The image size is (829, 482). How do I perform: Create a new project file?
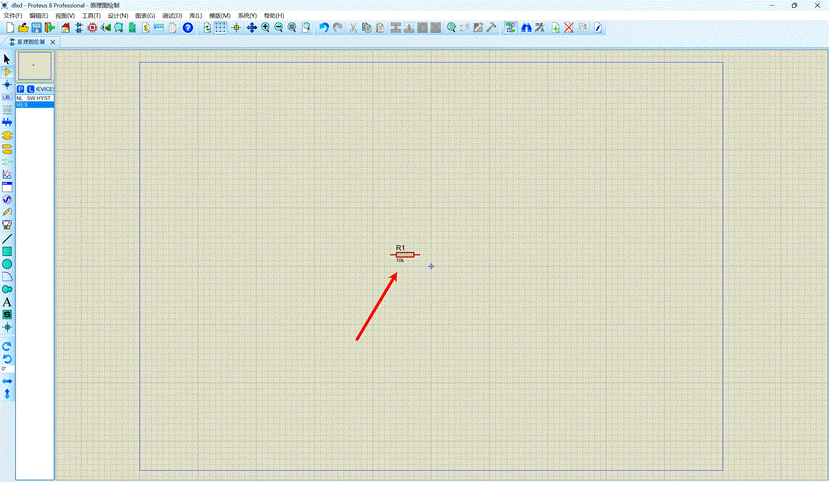(x=10, y=27)
